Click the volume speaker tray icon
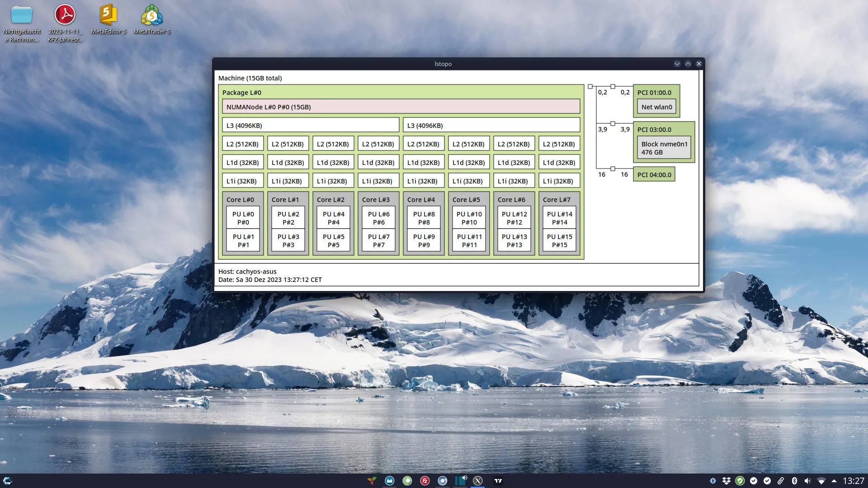This screenshot has height=488, width=868. pyautogui.click(x=807, y=481)
